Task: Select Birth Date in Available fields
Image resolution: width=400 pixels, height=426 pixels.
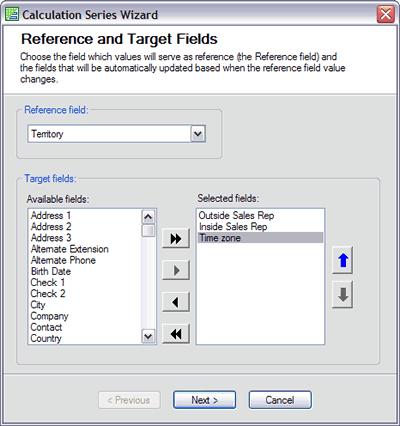Action: (x=51, y=271)
